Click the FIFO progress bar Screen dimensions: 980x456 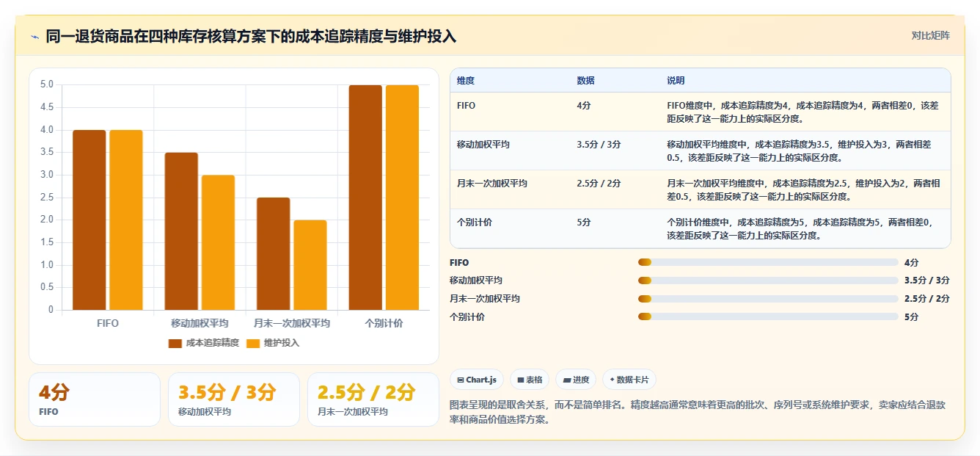(x=768, y=262)
